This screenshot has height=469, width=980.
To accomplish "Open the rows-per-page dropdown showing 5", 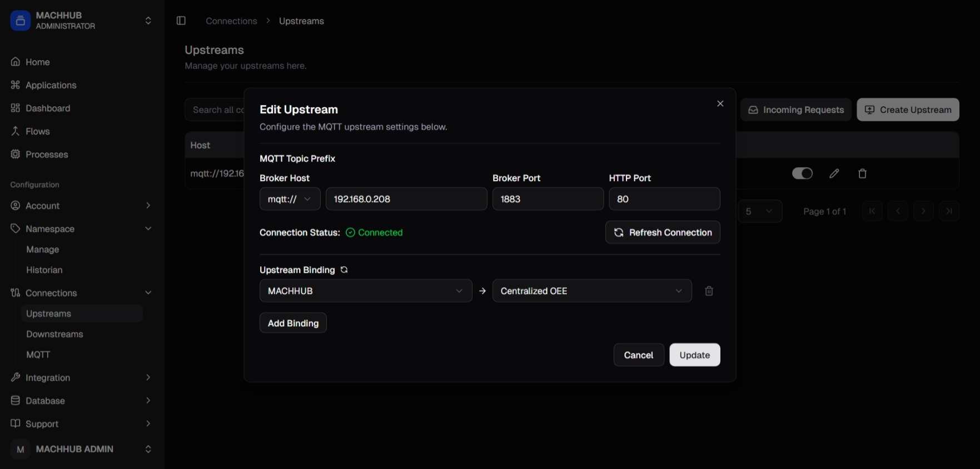I will click(760, 211).
